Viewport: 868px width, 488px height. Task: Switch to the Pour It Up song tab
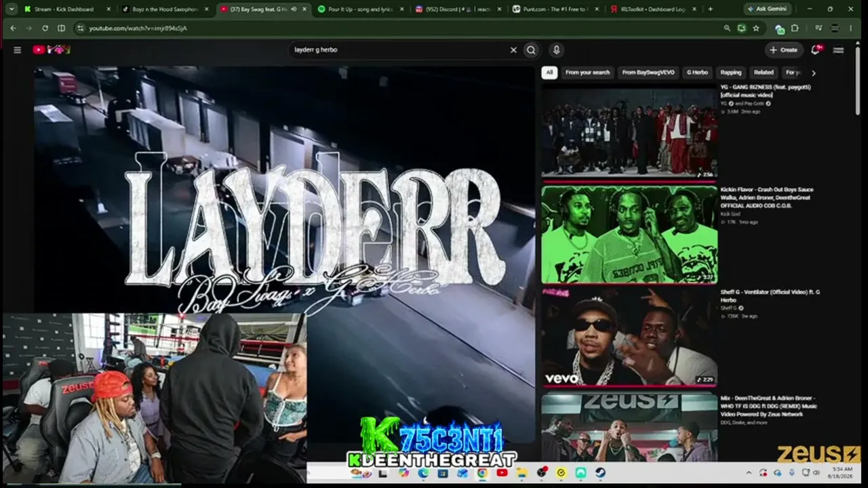coord(359,9)
